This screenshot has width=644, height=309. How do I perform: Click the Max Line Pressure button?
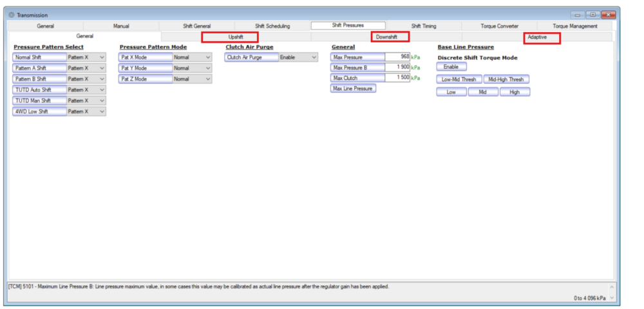click(353, 88)
